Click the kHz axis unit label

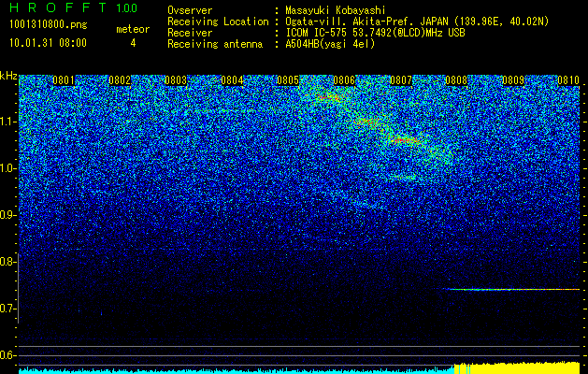tap(8, 76)
